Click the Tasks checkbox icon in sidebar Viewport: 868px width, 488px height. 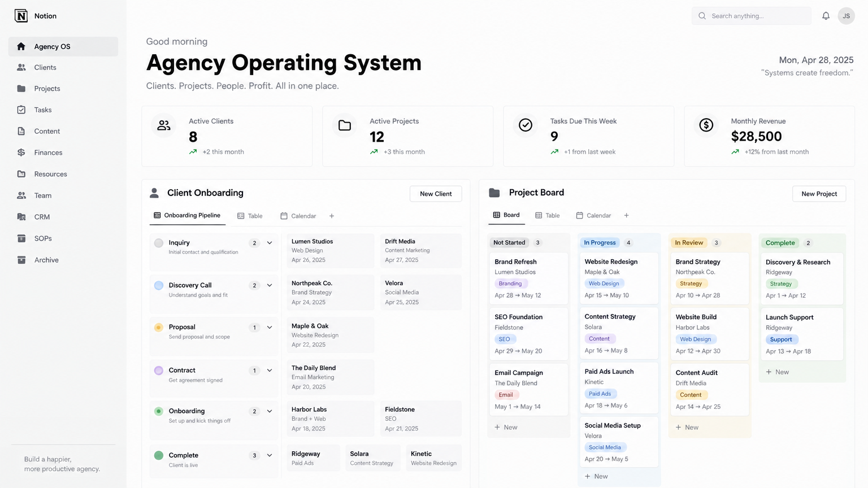(x=21, y=110)
